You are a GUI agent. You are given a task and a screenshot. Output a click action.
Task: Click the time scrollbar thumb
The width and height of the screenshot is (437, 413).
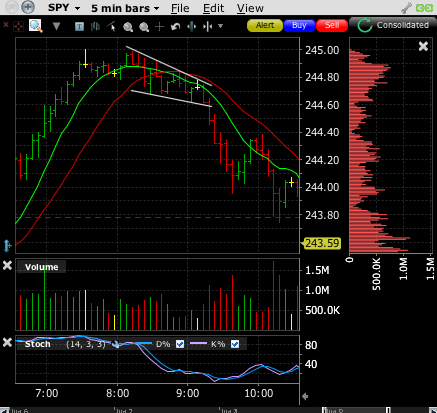(x=356, y=410)
